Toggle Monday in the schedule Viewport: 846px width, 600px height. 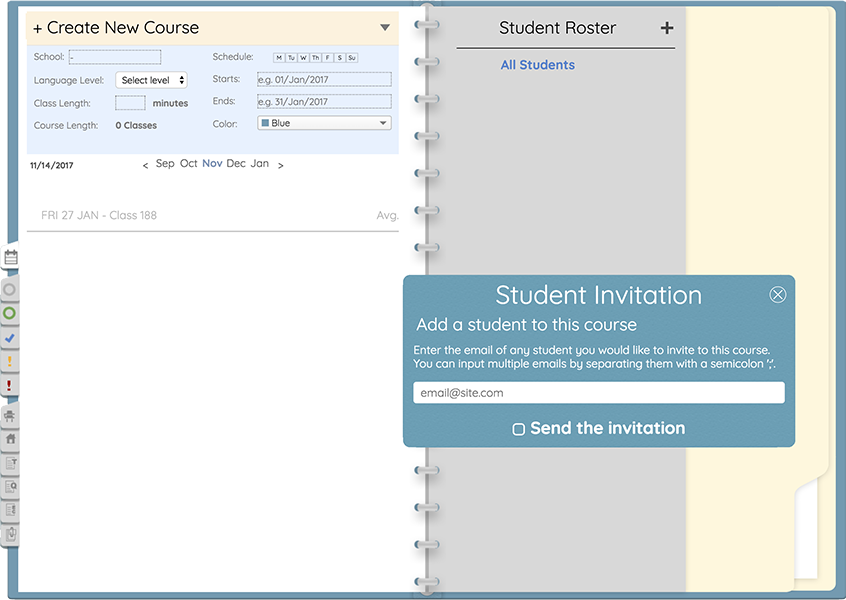pyautogui.click(x=279, y=58)
